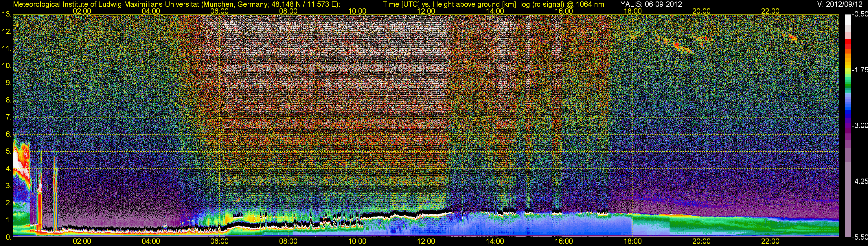Select the 18:00 tick on the bottom axis
The width and height of the screenshot is (868, 246).
(x=632, y=241)
